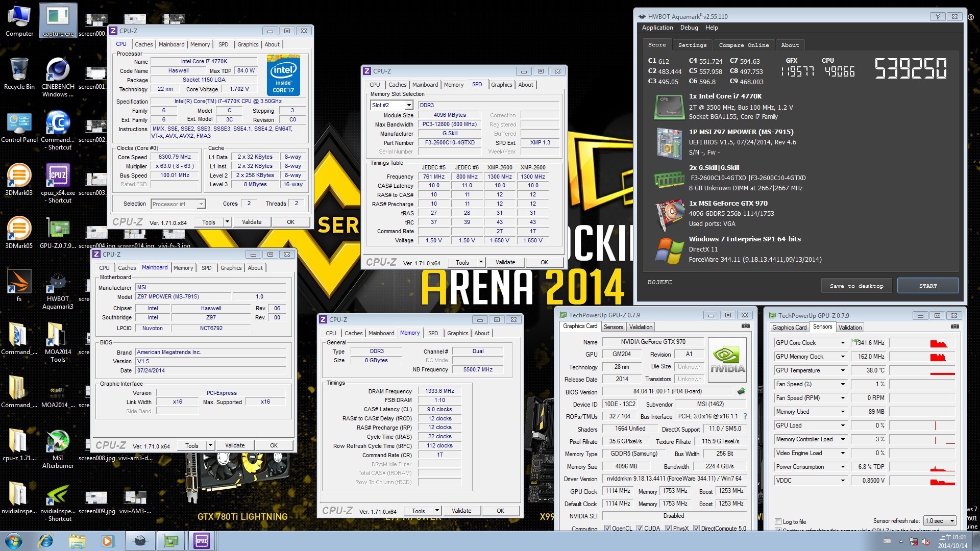
Task: Click the DRAM Frequency value 1333.6 MHz
Action: pyautogui.click(x=439, y=391)
